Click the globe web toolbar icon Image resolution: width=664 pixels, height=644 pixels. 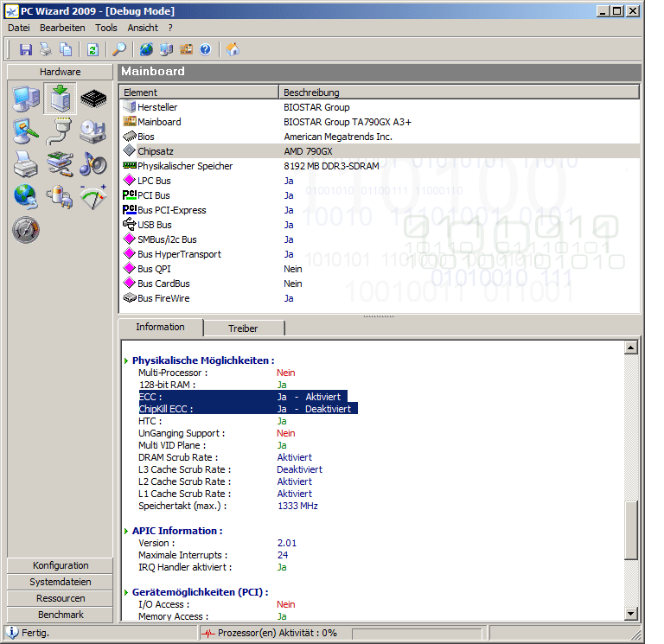click(146, 49)
